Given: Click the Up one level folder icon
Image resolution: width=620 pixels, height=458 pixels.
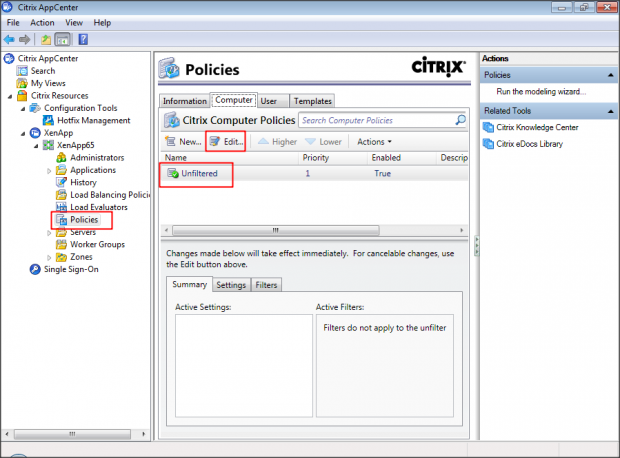Looking at the screenshot, I should coord(46,40).
